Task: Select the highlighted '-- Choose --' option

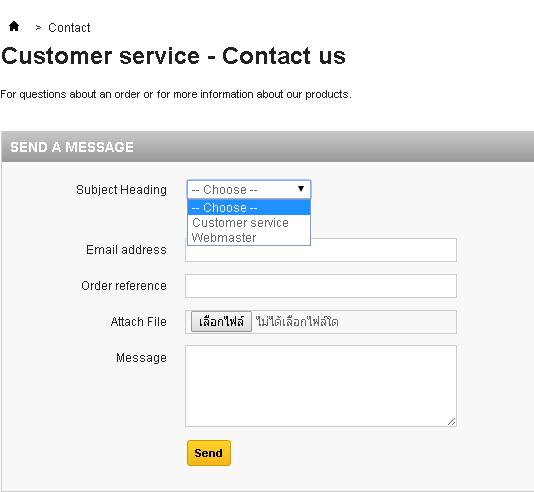Action: (249, 207)
